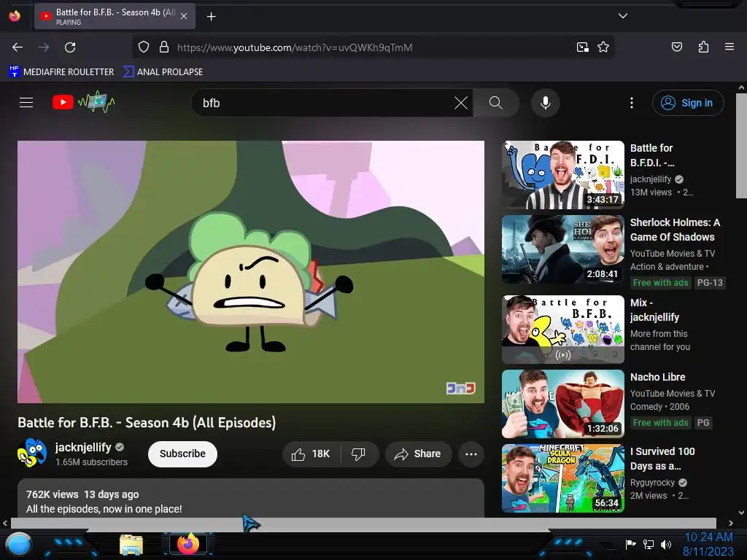Click the Firefox icon in the taskbar
747x560 pixels.
click(x=188, y=544)
